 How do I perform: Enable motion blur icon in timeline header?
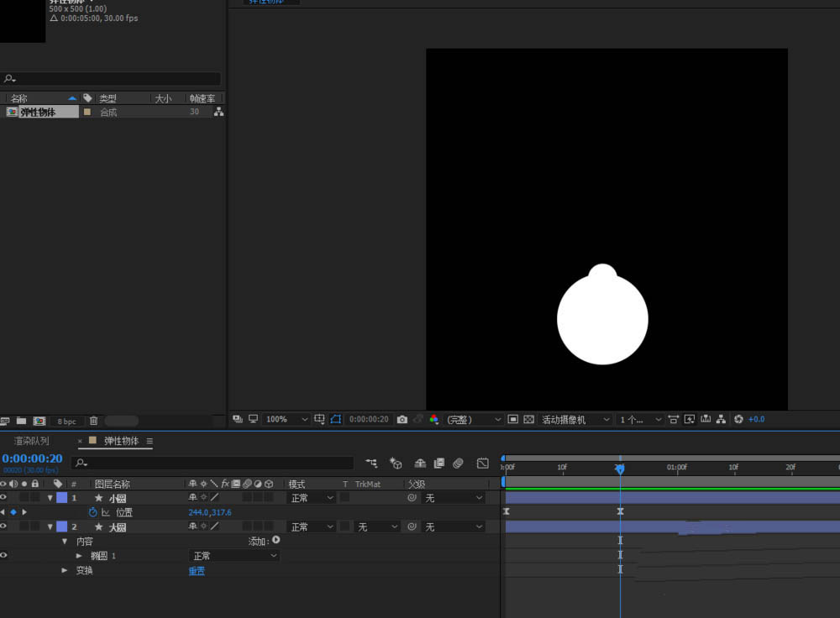[458, 463]
